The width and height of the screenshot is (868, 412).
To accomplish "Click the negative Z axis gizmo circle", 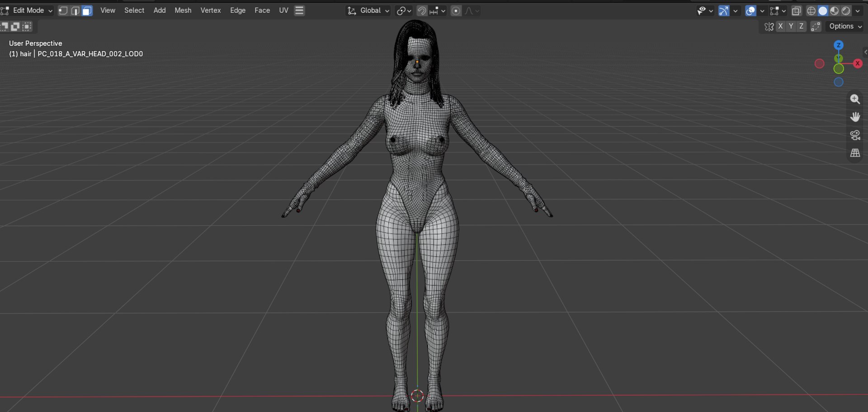I will pos(839,82).
